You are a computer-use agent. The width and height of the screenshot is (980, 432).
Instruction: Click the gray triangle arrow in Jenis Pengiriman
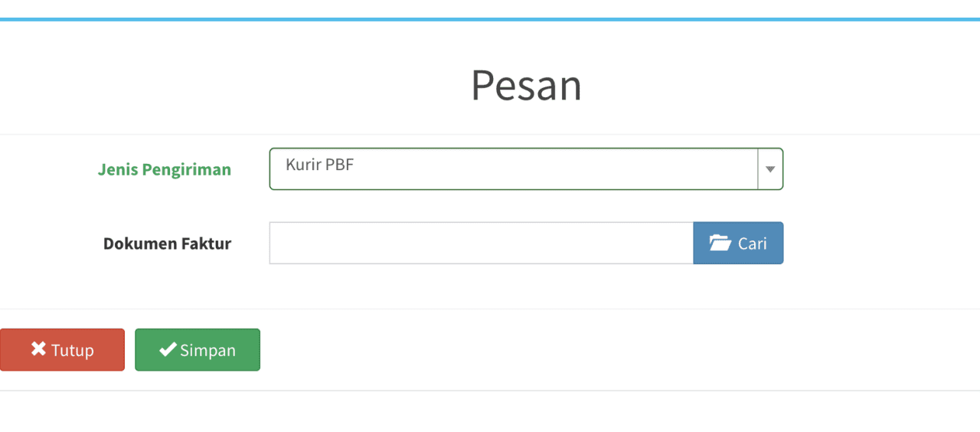(770, 169)
